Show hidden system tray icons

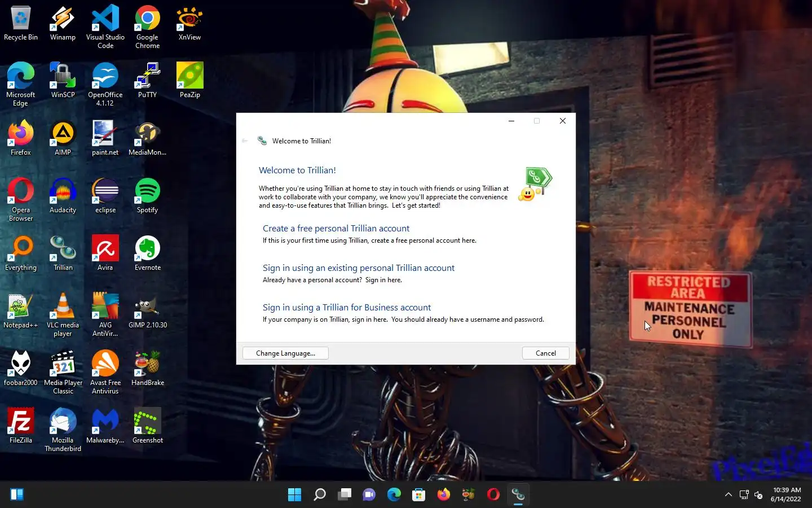[x=728, y=494]
